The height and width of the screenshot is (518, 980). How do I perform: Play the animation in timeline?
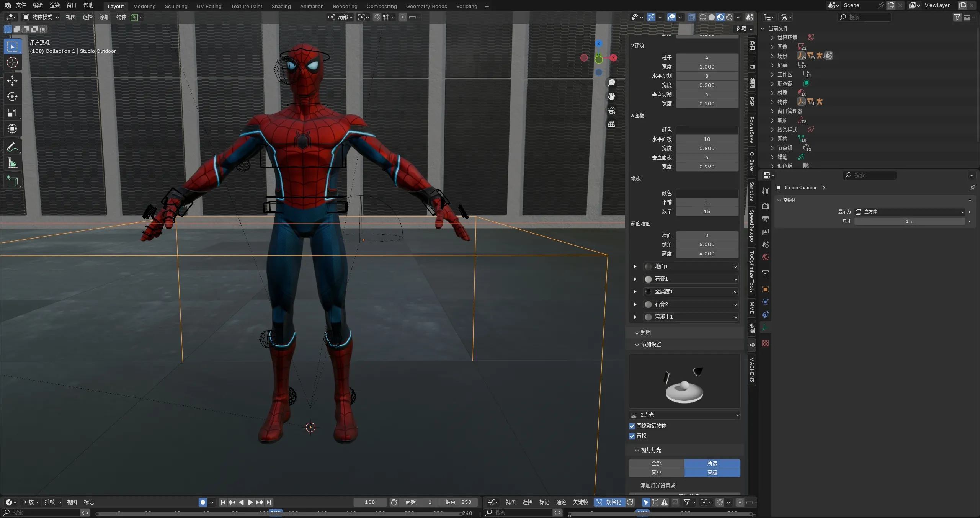click(250, 502)
